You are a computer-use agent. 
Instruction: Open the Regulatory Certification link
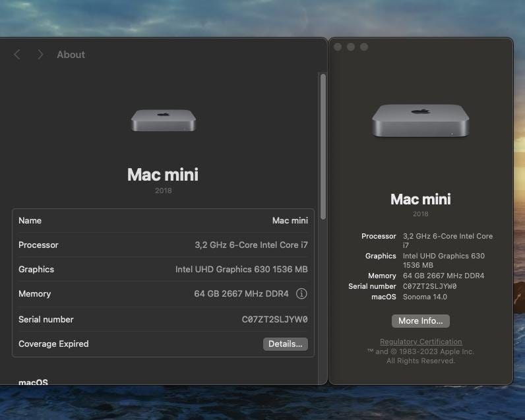(x=421, y=342)
